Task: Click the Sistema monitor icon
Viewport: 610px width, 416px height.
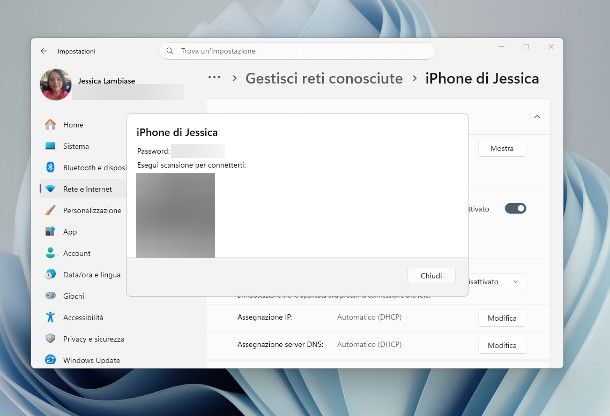Action: pyautogui.click(x=50, y=146)
